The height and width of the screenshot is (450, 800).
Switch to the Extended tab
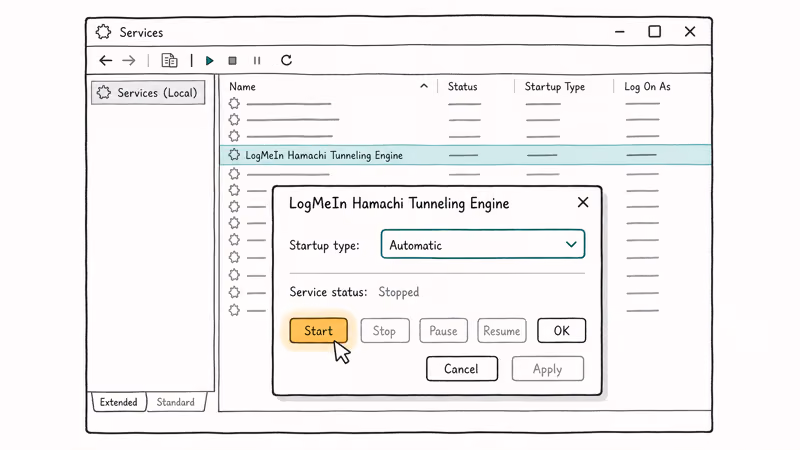(119, 402)
